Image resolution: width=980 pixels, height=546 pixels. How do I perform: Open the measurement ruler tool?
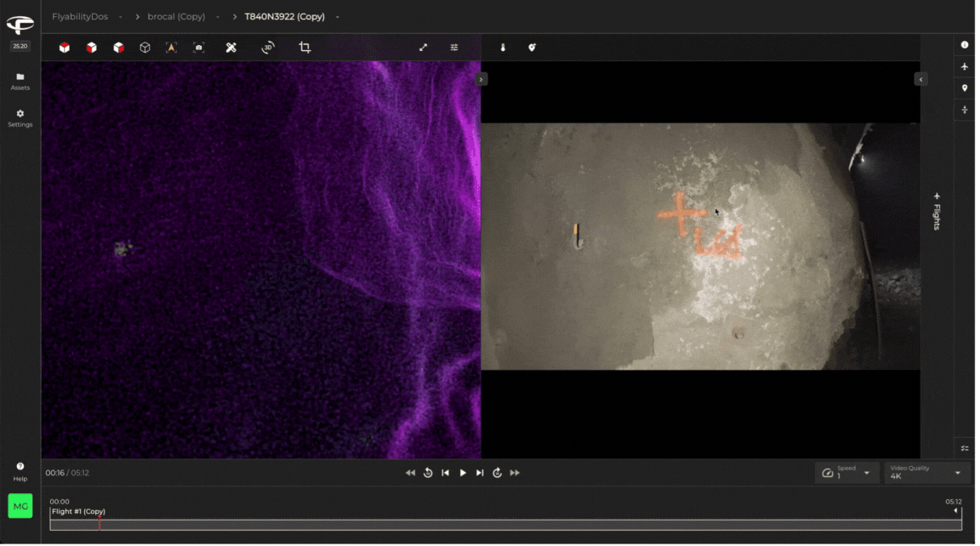[231, 48]
